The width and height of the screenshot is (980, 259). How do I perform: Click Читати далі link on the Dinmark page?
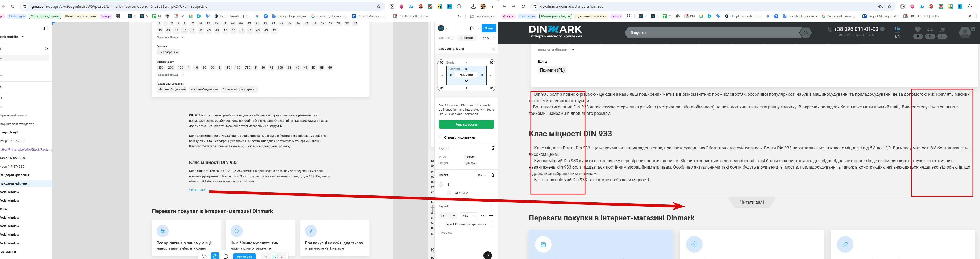tap(752, 202)
